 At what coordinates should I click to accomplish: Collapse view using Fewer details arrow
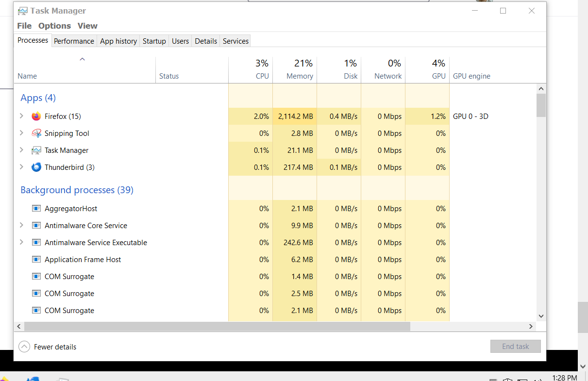24,347
